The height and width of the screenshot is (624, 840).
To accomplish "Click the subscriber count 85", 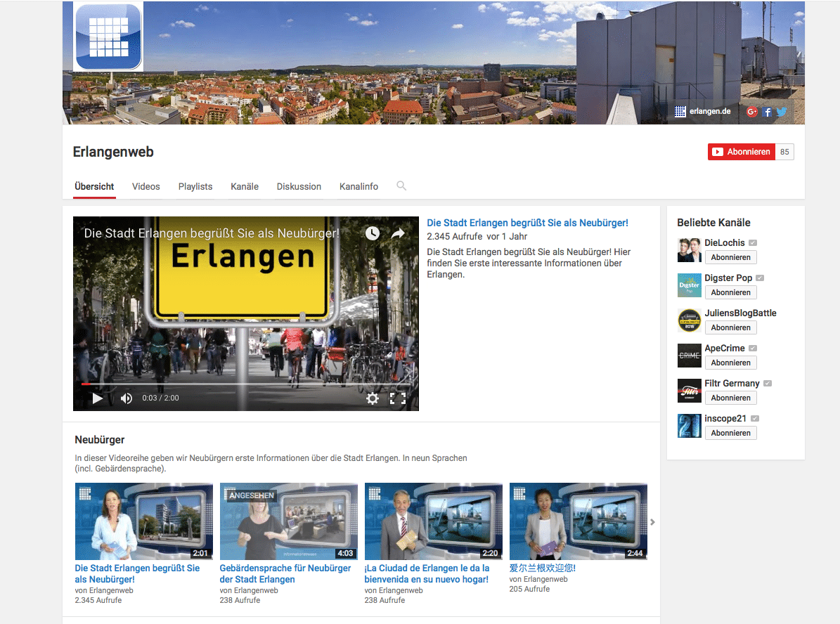I will [x=784, y=152].
